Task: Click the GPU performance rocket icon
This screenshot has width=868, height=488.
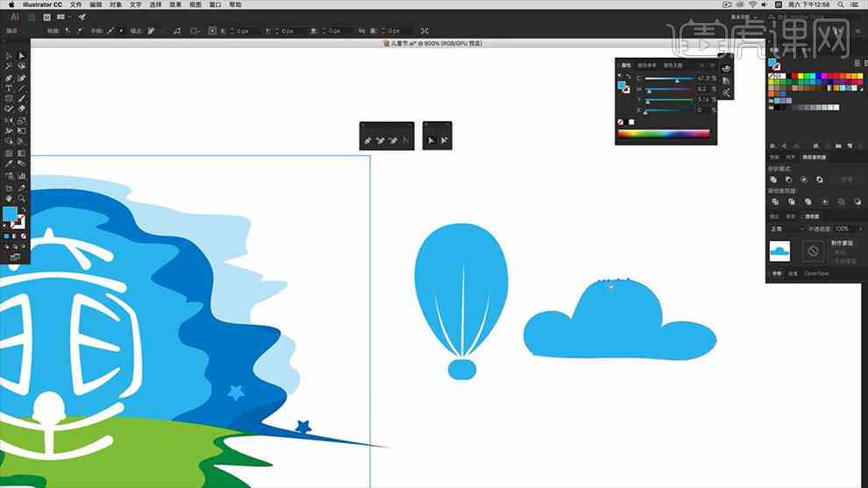Action: [x=82, y=18]
